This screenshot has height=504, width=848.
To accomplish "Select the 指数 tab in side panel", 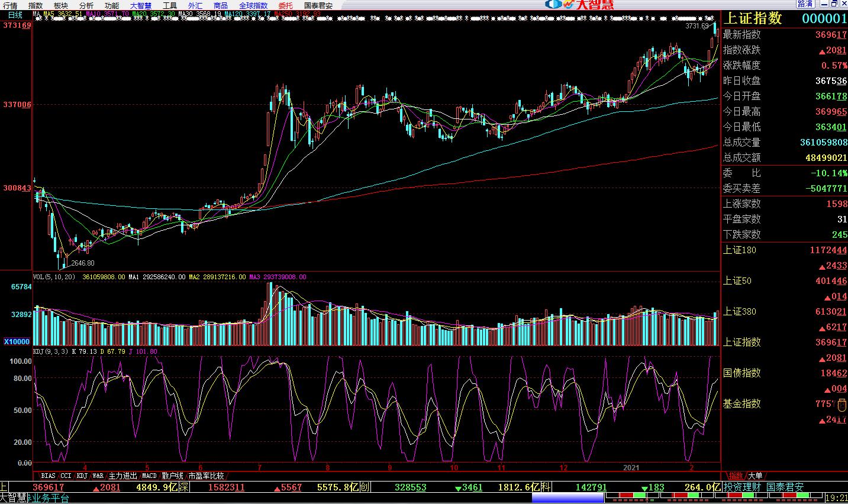I will [736, 476].
